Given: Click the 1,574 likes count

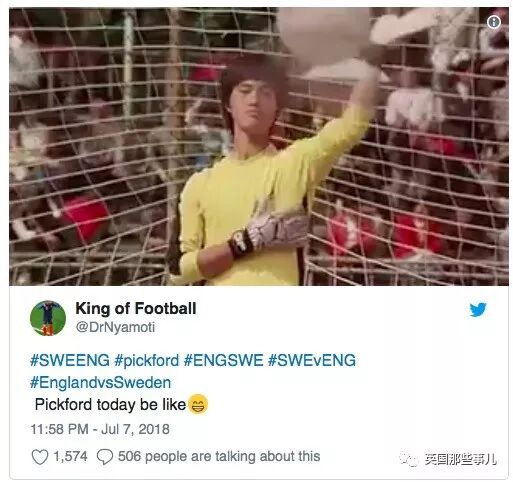Looking at the screenshot, I should [70, 457].
